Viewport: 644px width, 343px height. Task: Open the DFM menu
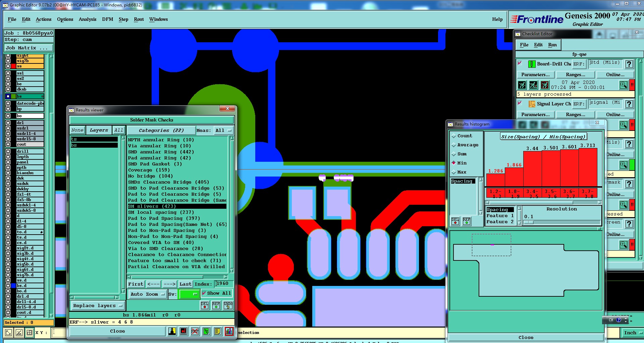[x=108, y=19]
